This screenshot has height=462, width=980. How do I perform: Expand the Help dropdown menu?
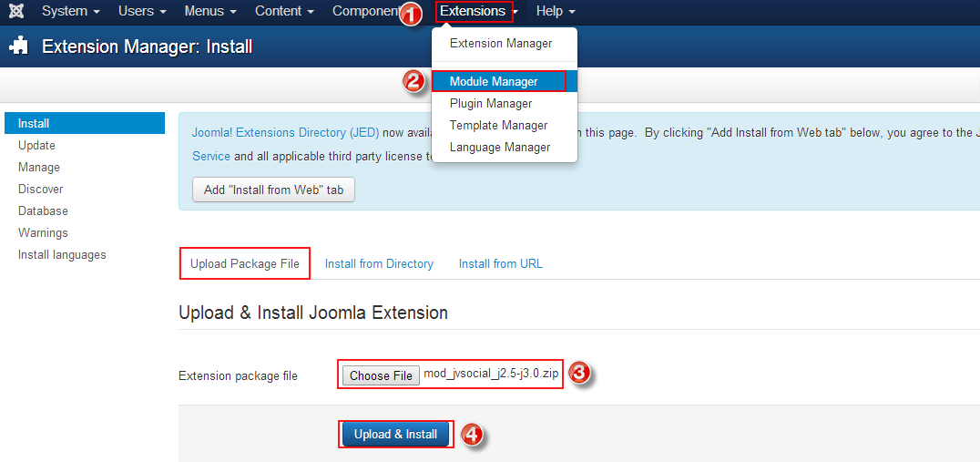coord(556,11)
